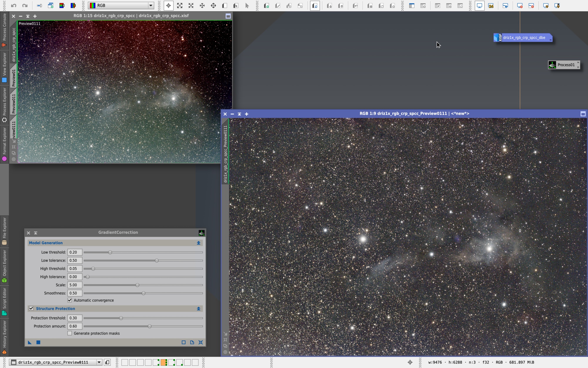Toggle the full-screen monitor icon
Viewport: 588px width, 368px height.
point(480,5)
